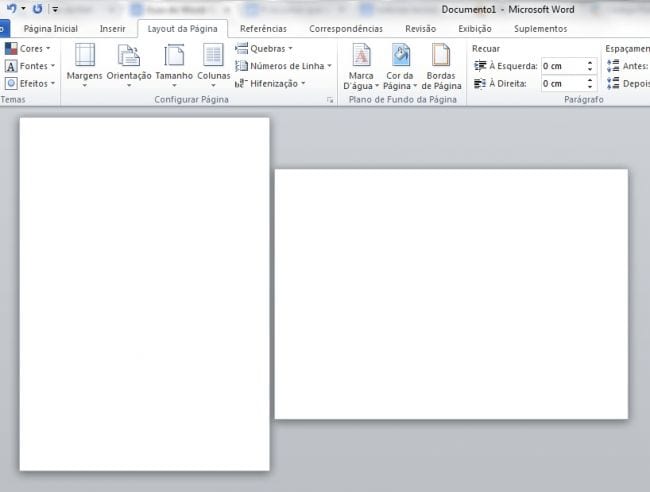Click the Margens page icon
Screen dimensions: 650x492
(x=85, y=55)
